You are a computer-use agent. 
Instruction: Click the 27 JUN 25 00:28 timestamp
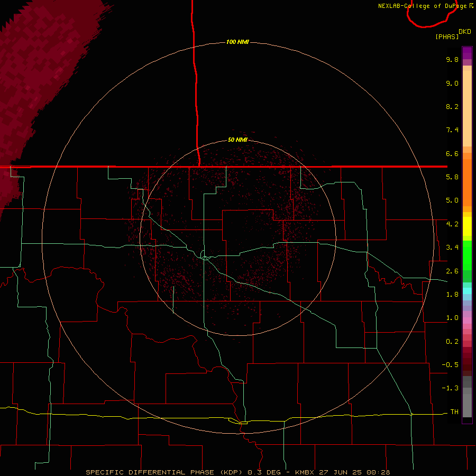354,472
